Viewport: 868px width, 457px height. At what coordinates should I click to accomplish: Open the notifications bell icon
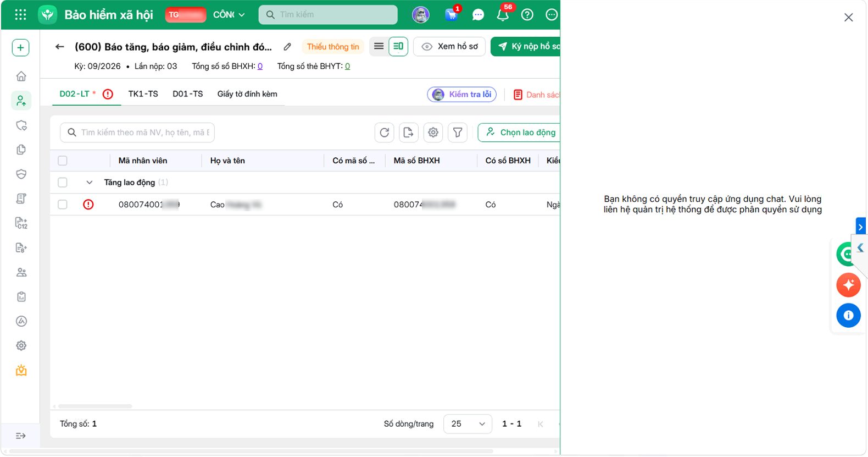tap(503, 15)
